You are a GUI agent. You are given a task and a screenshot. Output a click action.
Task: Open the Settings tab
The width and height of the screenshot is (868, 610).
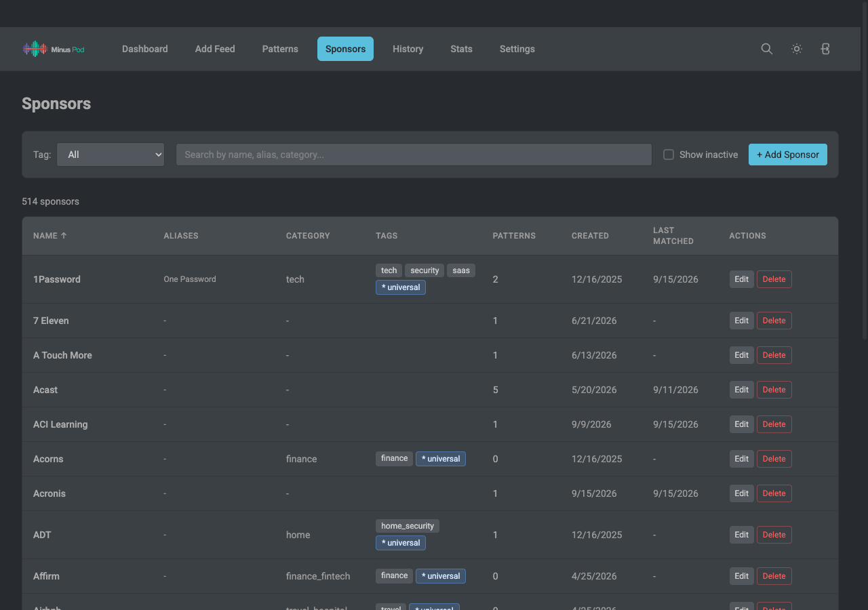tap(517, 49)
